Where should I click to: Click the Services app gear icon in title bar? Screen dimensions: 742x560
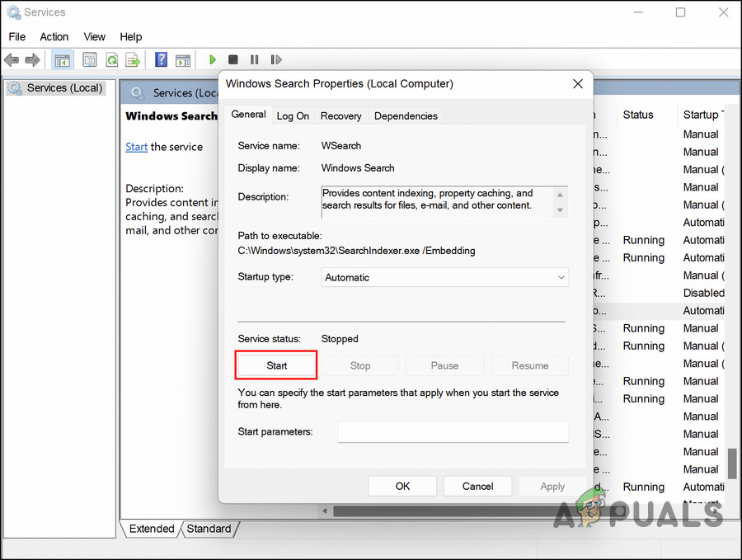coord(14,12)
